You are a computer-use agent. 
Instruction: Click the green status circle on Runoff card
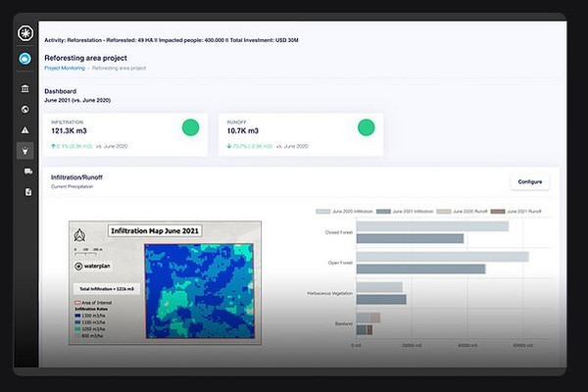click(x=366, y=127)
